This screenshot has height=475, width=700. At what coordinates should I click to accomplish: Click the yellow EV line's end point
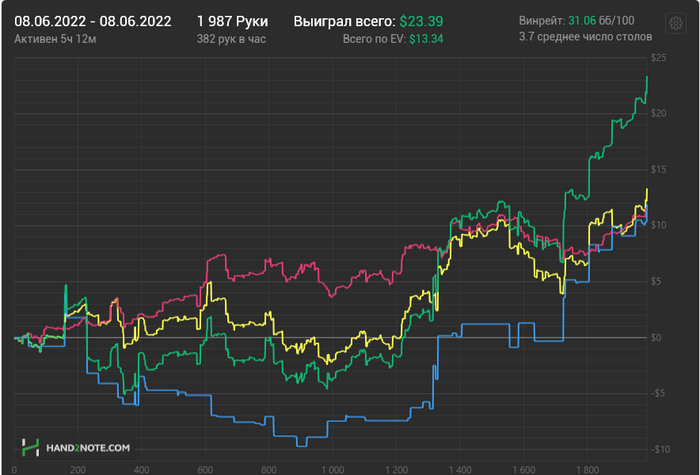coord(647,190)
